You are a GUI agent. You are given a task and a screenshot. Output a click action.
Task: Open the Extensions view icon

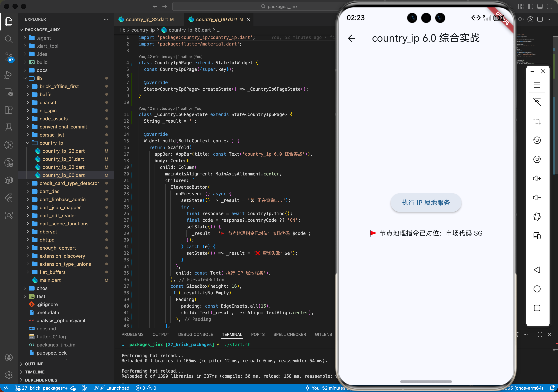coord(9,110)
